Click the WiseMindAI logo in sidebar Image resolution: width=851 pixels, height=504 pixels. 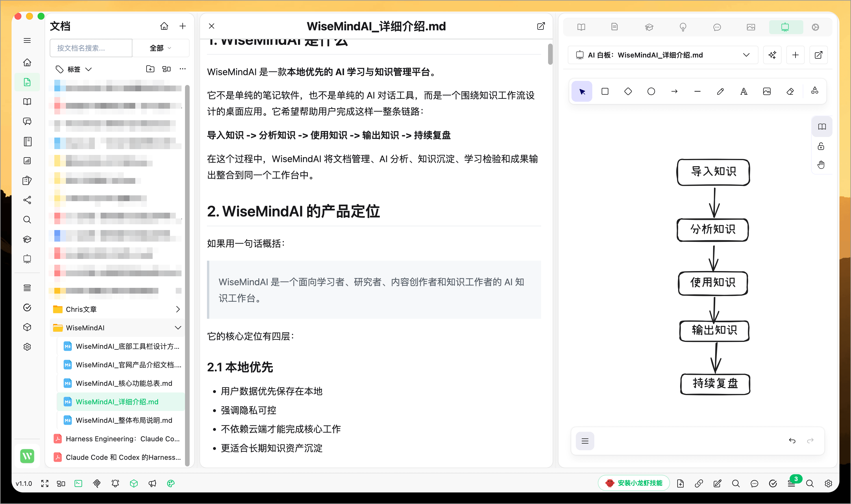(x=27, y=456)
